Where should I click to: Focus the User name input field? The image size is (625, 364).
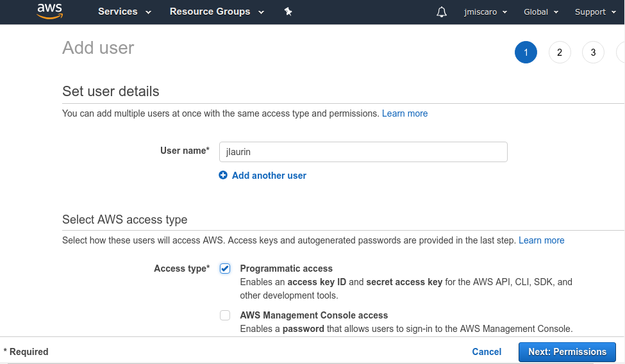[x=363, y=152]
